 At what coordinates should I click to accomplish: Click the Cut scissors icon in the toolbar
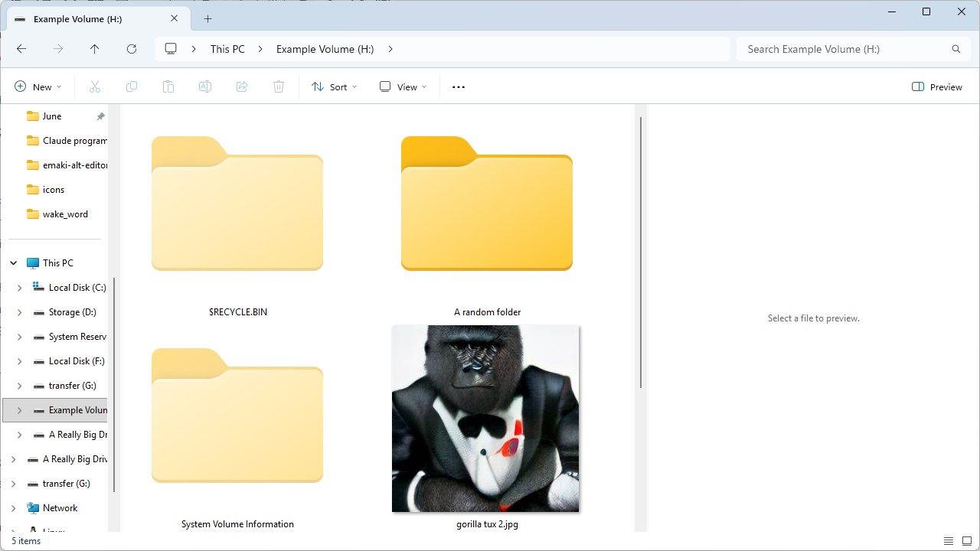point(95,87)
